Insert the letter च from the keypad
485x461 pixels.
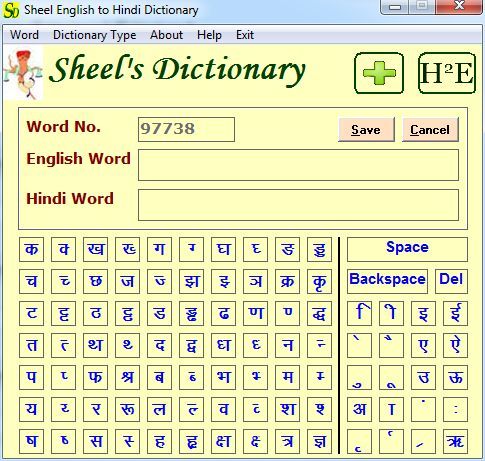tap(31, 281)
